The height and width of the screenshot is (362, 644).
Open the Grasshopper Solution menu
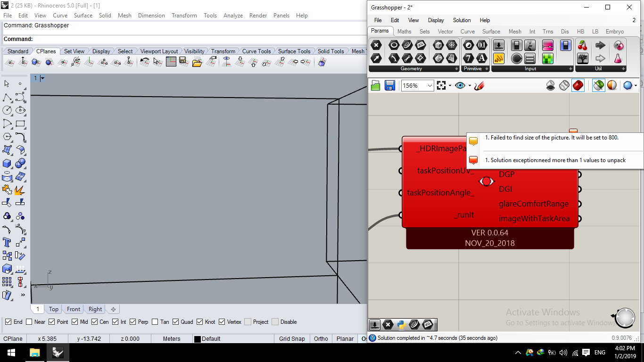(462, 20)
